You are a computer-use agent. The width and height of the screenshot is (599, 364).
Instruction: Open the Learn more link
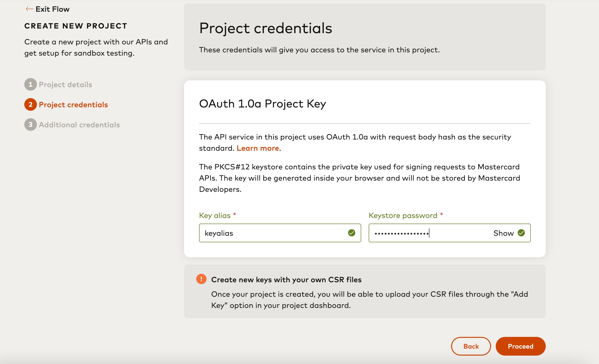(x=258, y=148)
